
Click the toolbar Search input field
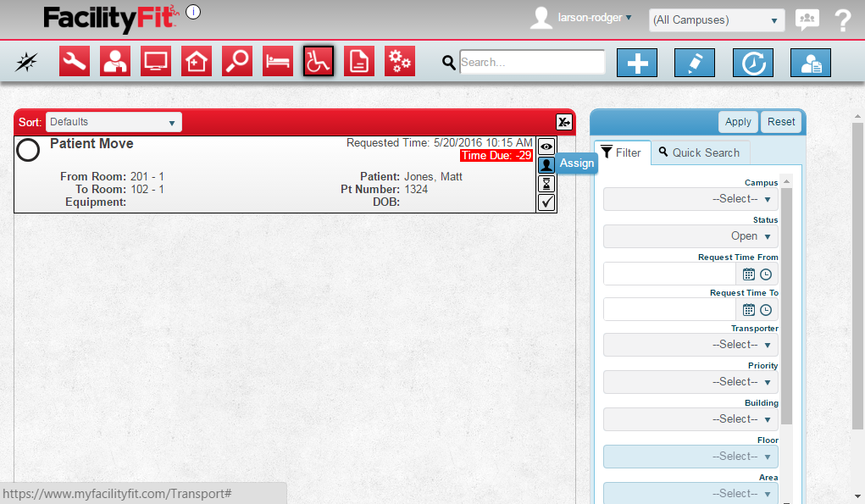532,62
